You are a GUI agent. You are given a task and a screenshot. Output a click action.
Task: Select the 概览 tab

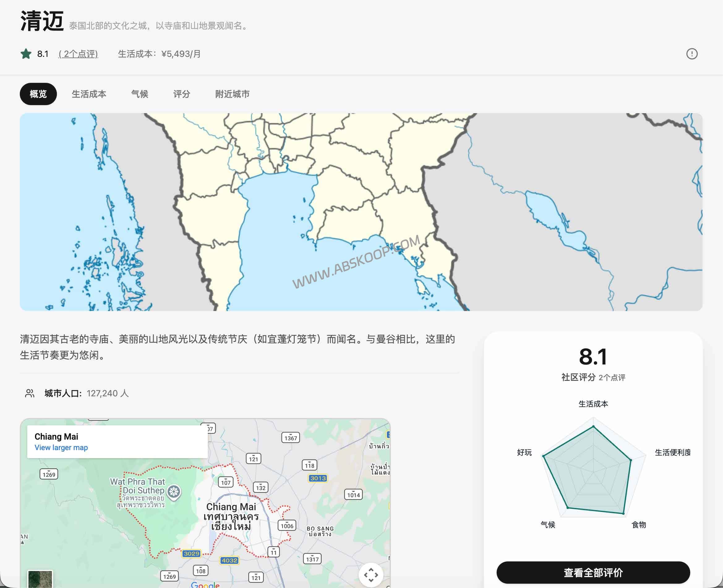(38, 94)
